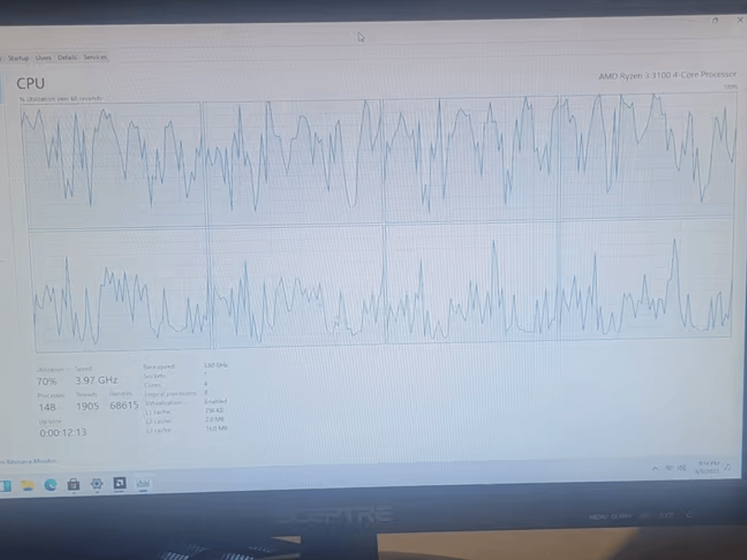The height and width of the screenshot is (560, 747).
Task: Open the taskbar clock and date
Action: pyautogui.click(x=707, y=467)
